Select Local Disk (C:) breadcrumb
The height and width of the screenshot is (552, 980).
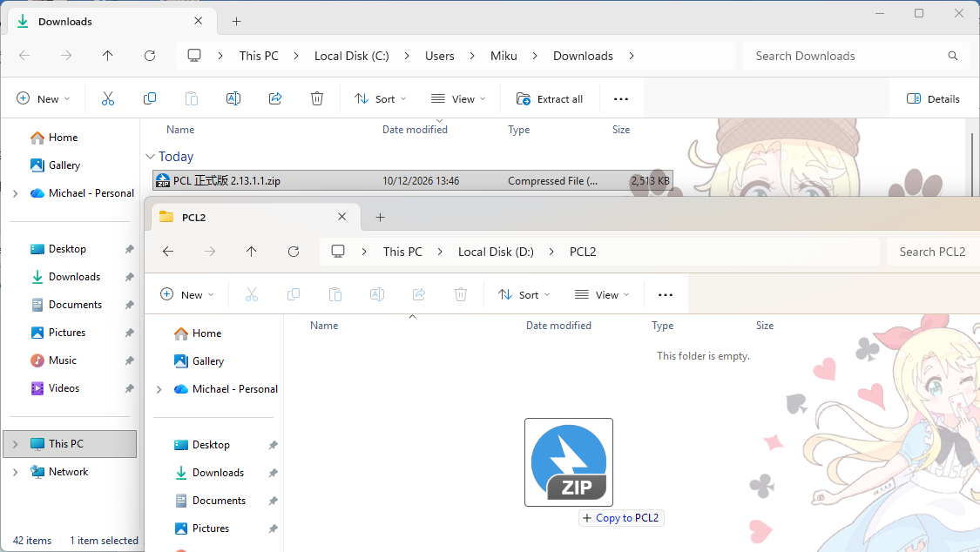click(x=351, y=56)
